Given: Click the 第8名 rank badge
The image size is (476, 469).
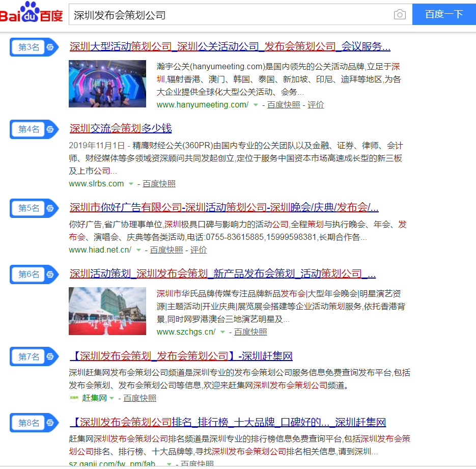Looking at the screenshot, I should click(x=34, y=423).
